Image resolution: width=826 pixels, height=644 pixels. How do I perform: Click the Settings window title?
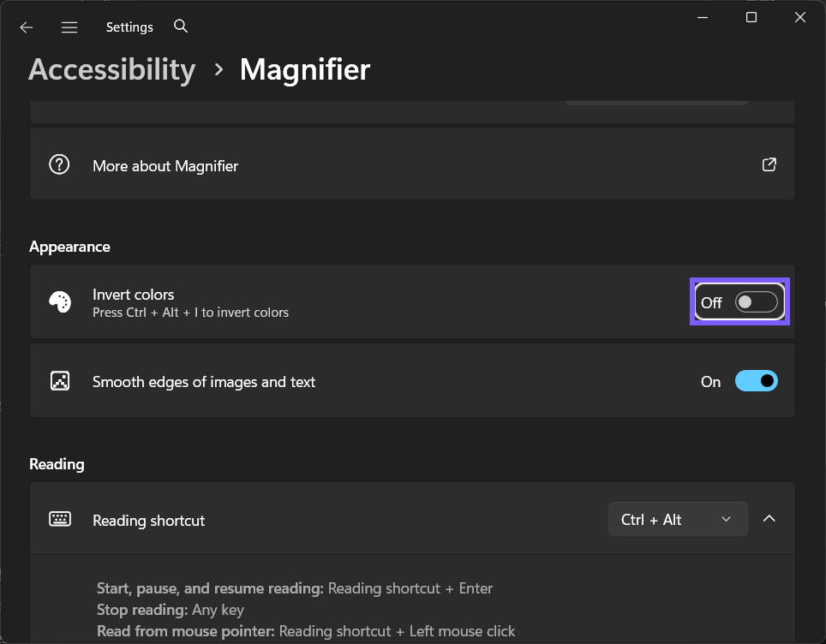point(129,27)
